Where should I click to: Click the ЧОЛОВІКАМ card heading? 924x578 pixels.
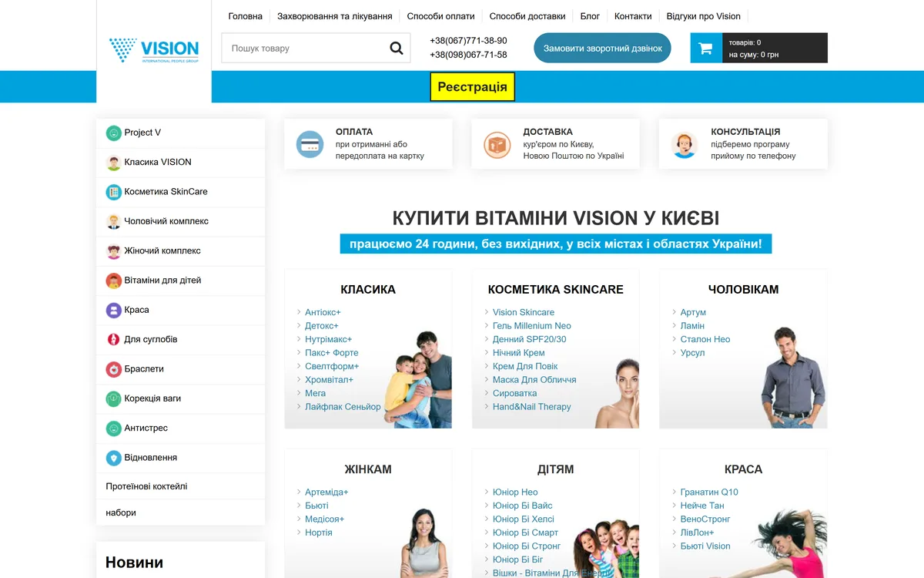(743, 290)
